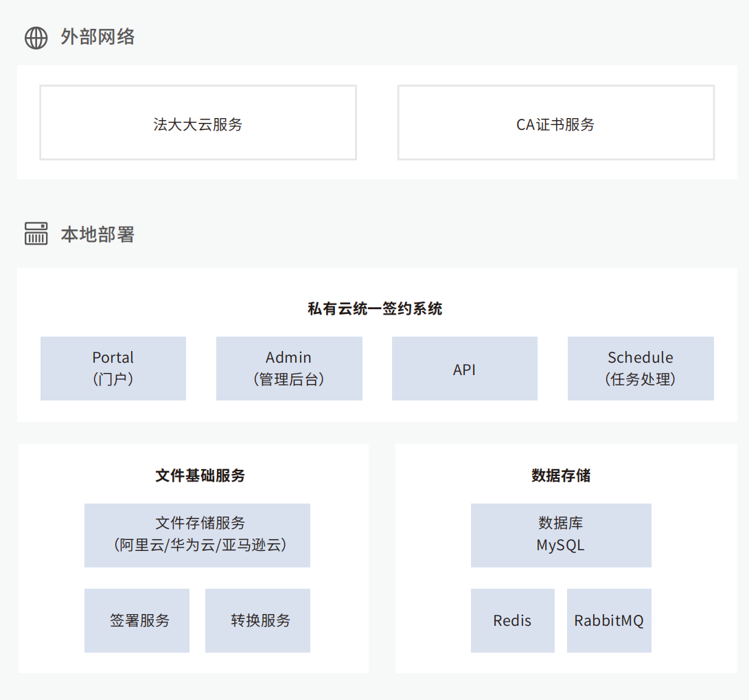
Task: Click the 数据库 MySQL block
Action: point(562,535)
